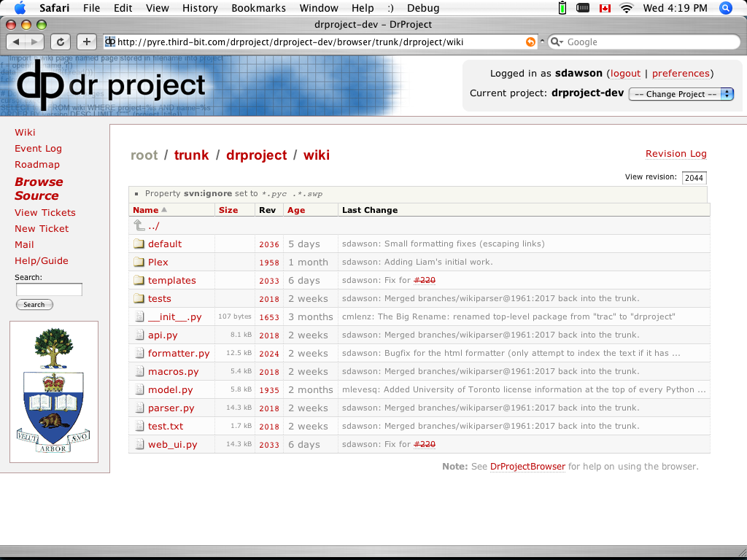Click the parent directory up-arrow icon
Image resolution: width=747 pixels, height=560 pixels.
coord(139,225)
